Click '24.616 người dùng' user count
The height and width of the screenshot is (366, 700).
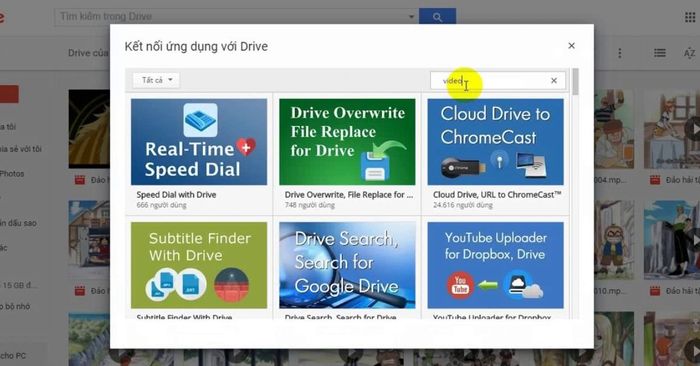(462, 205)
